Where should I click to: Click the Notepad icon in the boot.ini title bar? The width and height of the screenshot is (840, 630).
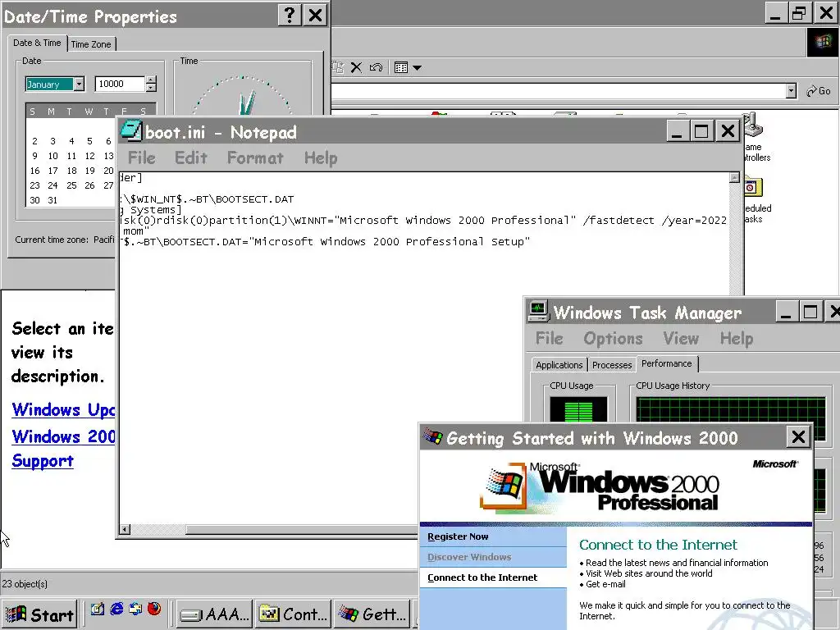tap(130, 131)
